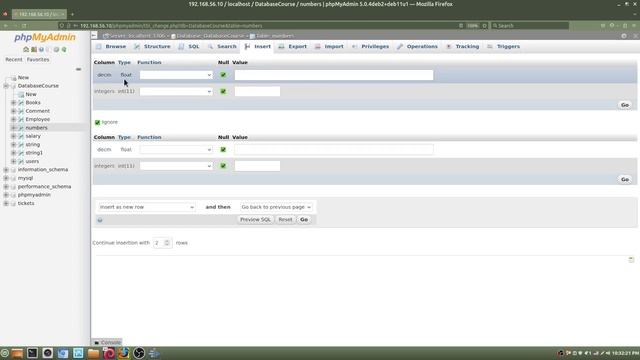Click Go button of second insert form
This screenshot has height=360, width=640.
coord(625,180)
